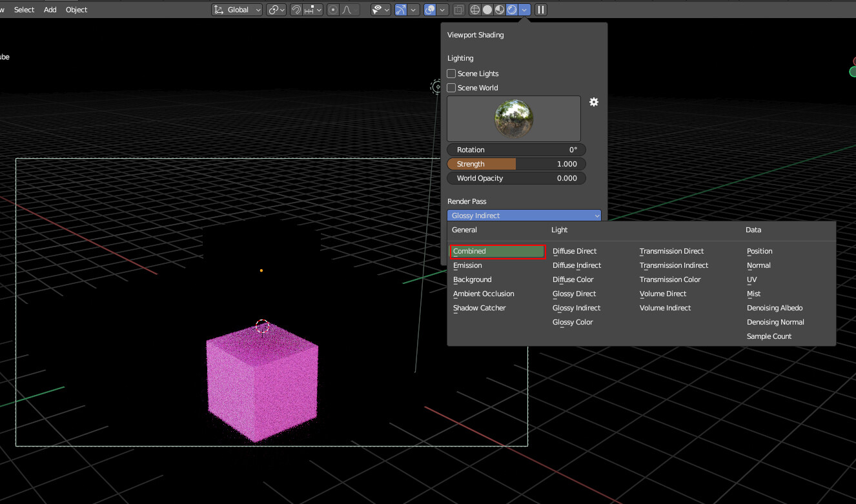
Task: Enable the Scene World checkbox
Action: point(452,88)
